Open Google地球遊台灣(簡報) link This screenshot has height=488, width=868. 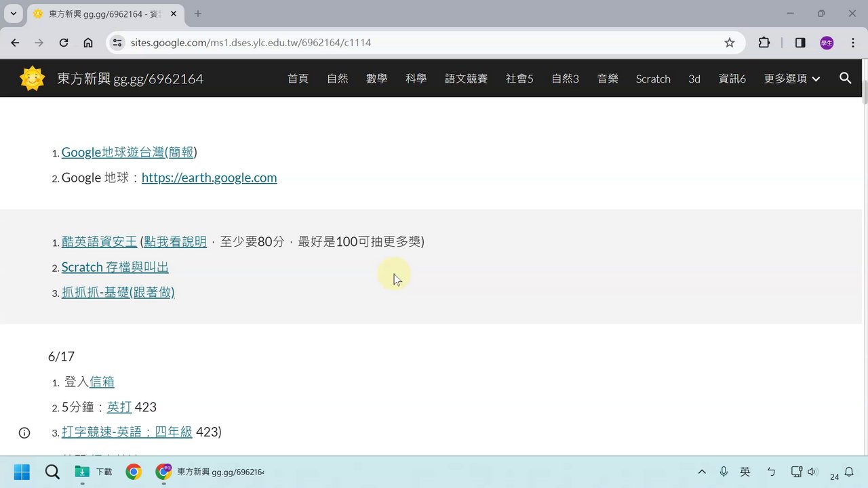point(129,152)
